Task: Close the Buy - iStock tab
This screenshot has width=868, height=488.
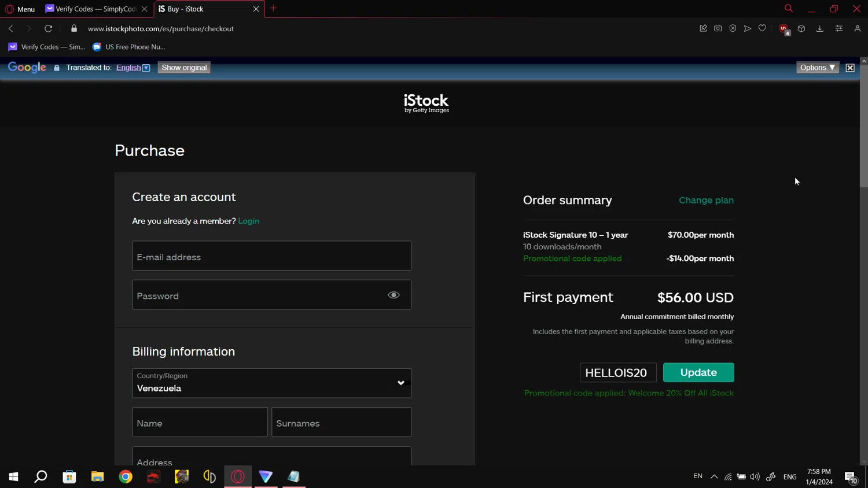Action: point(256,9)
